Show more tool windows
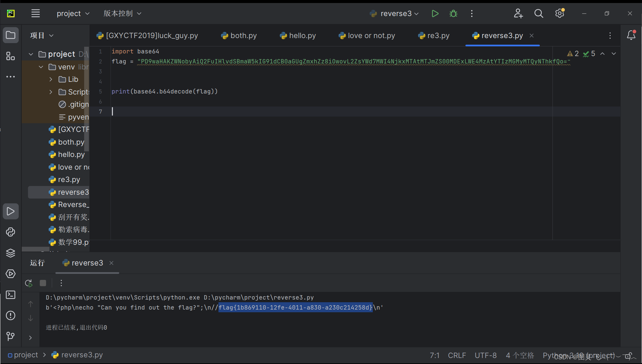642x364 pixels. (11, 77)
